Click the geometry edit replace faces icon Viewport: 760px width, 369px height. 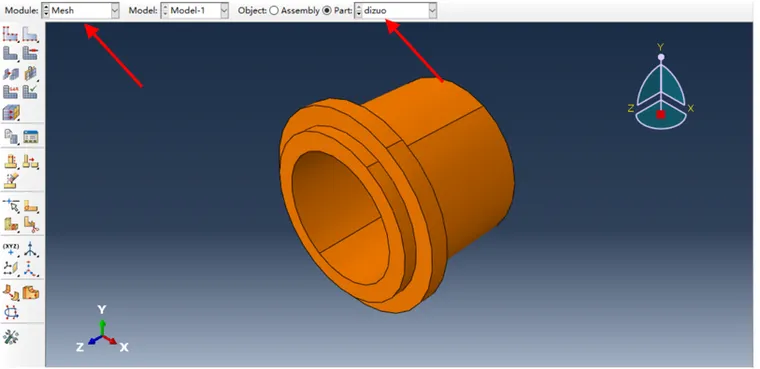click(x=10, y=293)
